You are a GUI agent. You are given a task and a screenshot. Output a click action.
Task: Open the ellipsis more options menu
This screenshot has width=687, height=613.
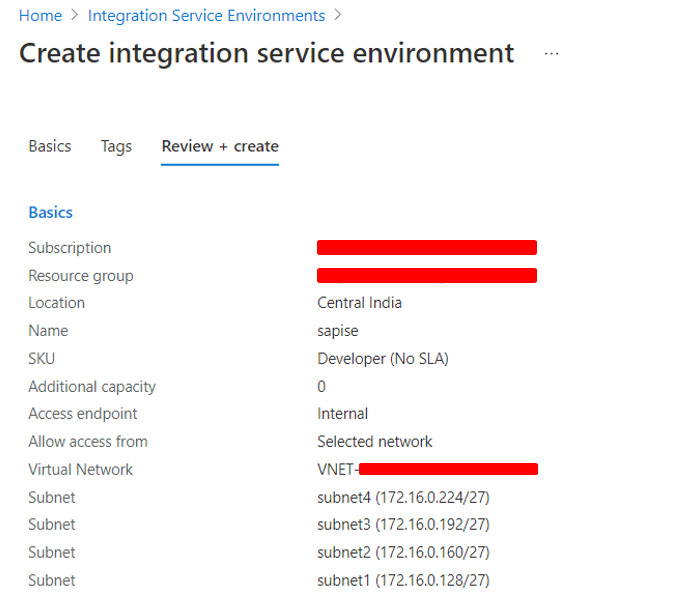click(x=551, y=53)
